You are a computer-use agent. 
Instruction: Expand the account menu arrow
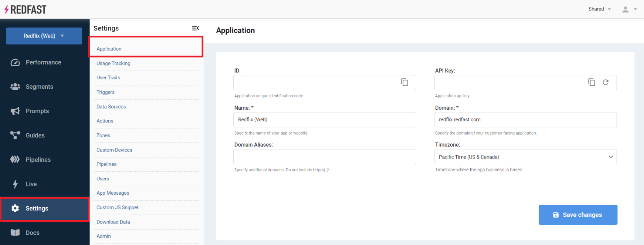635,9
